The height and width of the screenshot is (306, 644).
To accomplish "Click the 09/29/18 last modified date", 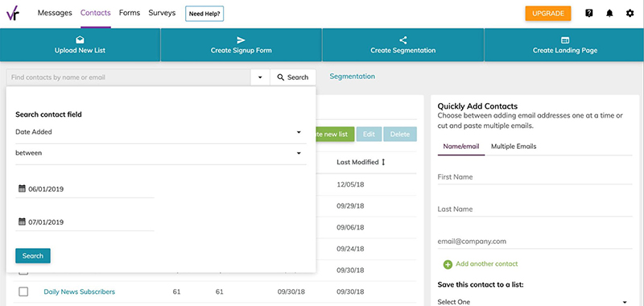I will [x=350, y=206].
